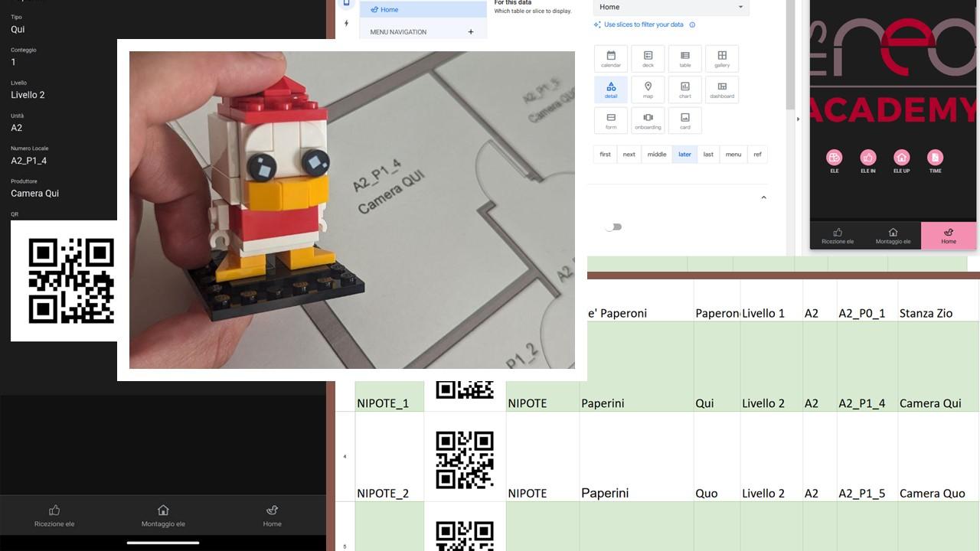Add a menu navigation view with plus
Viewport: 980px width, 551px height.
(471, 32)
